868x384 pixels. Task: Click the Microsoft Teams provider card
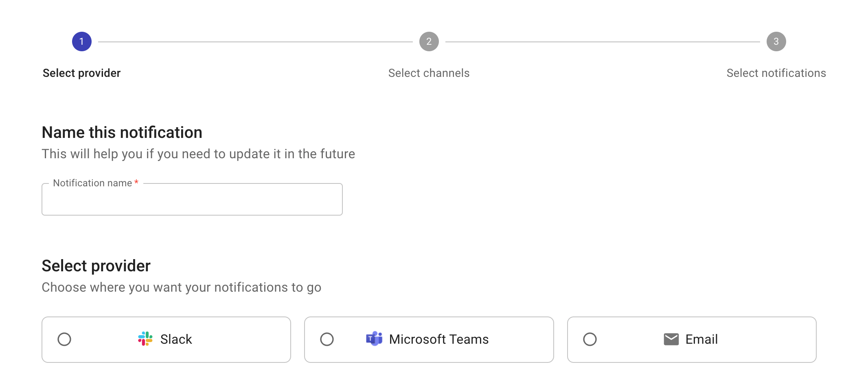pyautogui.click(x=429, y=339)
